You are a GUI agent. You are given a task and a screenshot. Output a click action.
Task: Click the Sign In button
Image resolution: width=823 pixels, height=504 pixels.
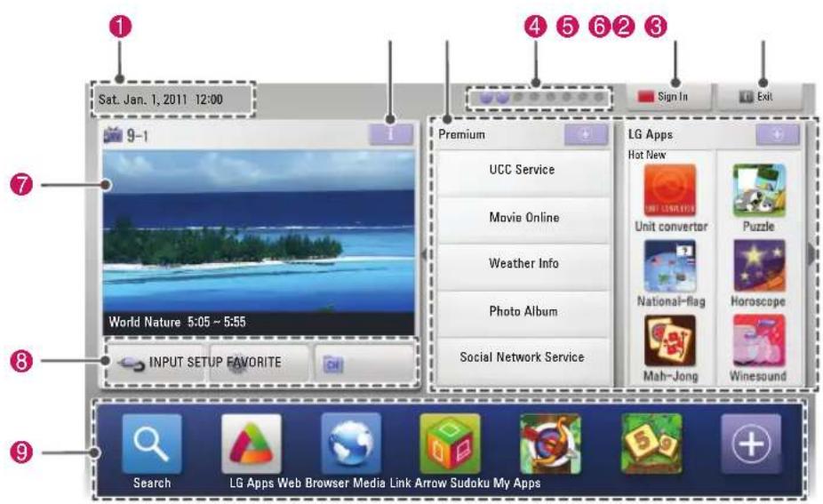(x=669, y=97)
